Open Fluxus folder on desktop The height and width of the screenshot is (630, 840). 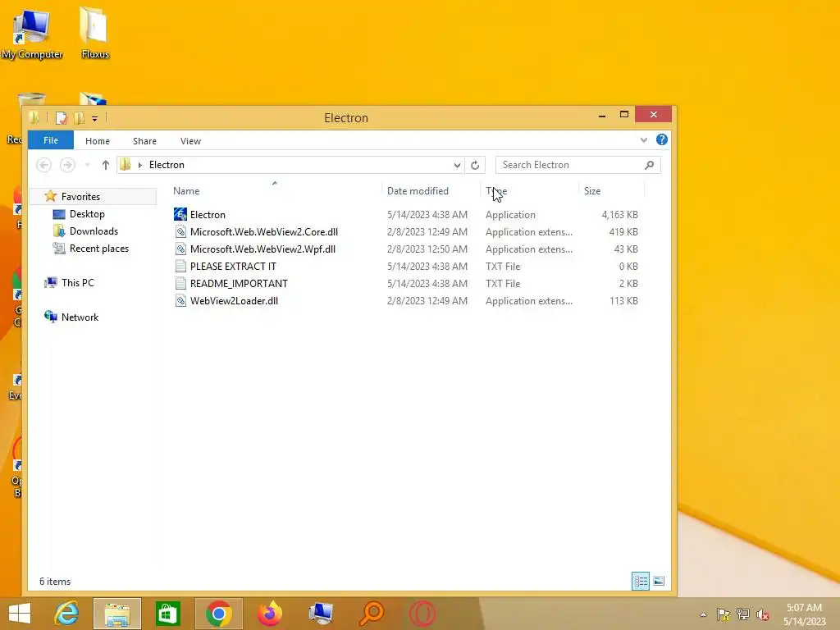pyautogui.click(x=95, y=32)
